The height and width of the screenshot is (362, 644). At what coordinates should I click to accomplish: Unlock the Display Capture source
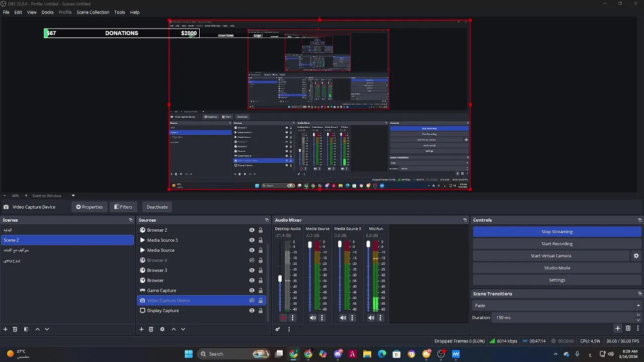(260, 311)
